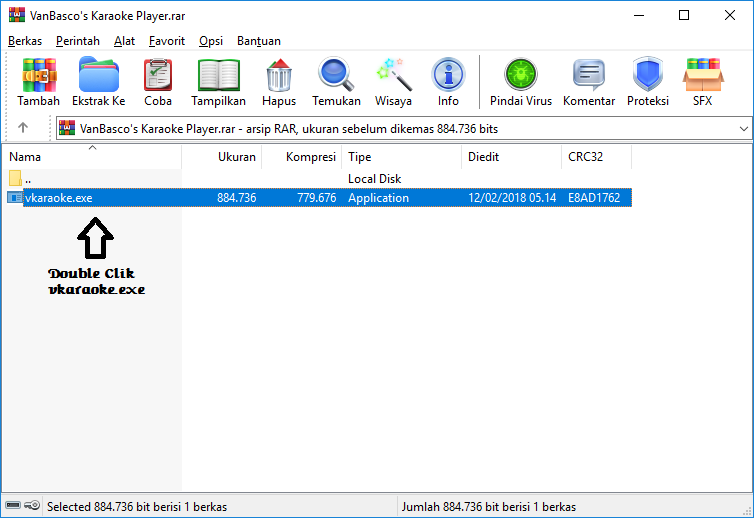Sort by the Diedit column header

[x=511, y=157]
